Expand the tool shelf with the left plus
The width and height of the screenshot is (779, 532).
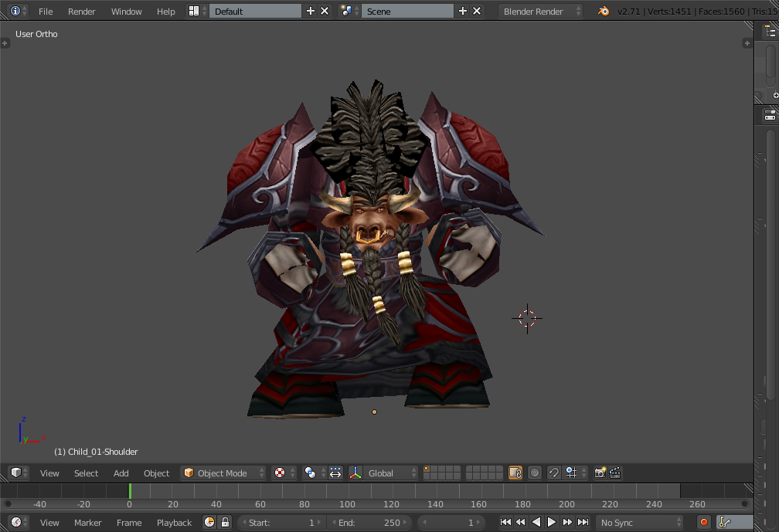pyautogui.click(x=5, y=43)
